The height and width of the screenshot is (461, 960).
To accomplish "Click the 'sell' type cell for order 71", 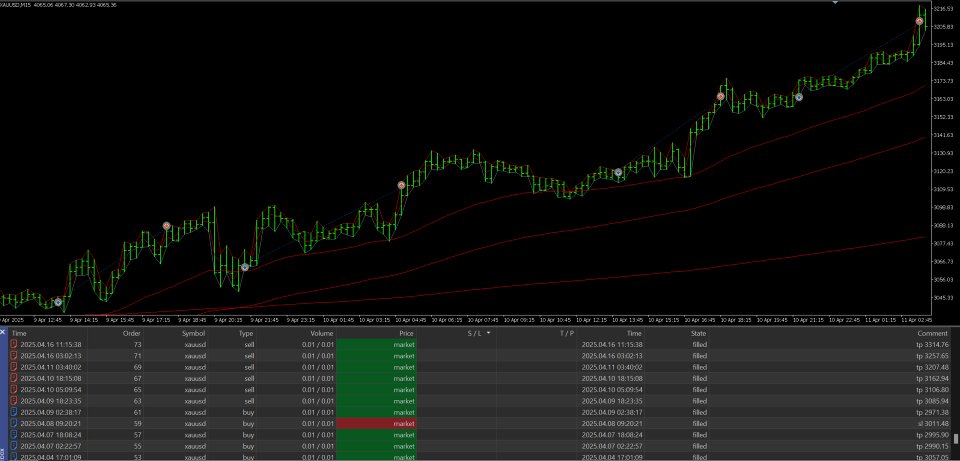I will [x=249, y=356].
